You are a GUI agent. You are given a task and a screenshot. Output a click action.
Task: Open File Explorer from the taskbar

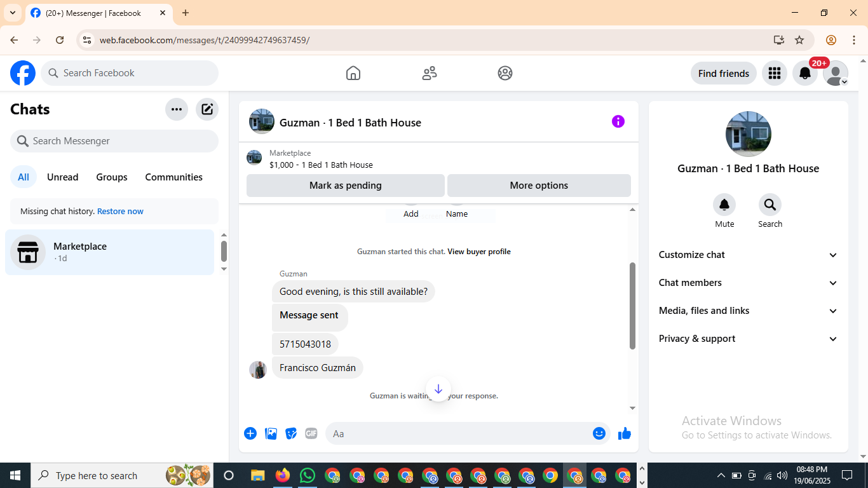click(257, 475)
